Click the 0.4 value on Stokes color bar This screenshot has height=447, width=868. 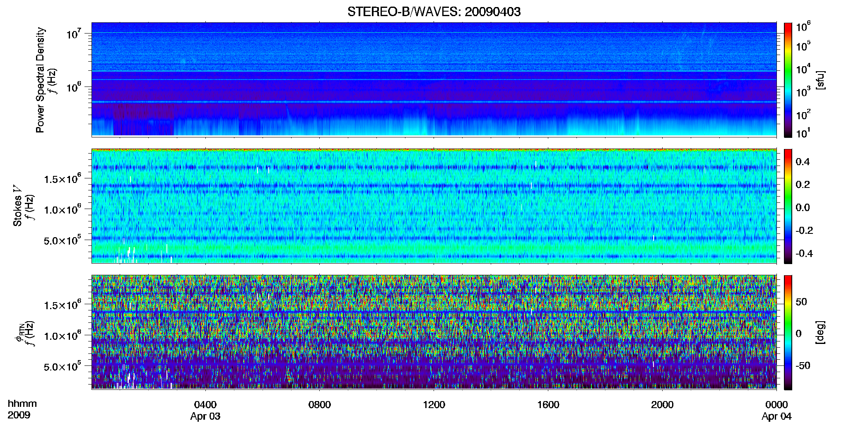tap(803, 162)
